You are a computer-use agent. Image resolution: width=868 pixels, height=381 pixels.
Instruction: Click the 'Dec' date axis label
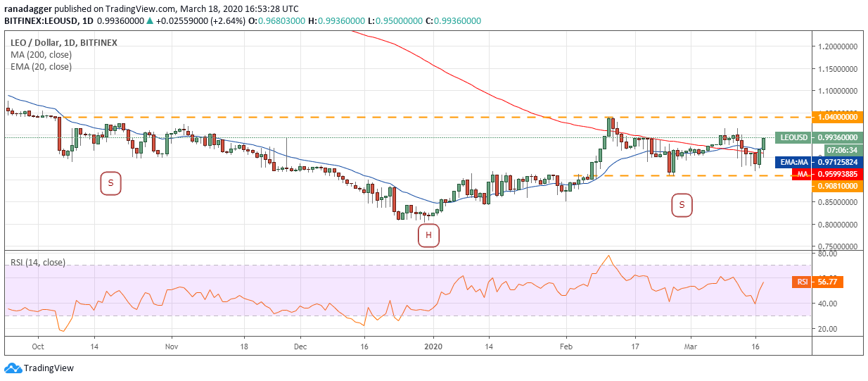pos(300,346)
